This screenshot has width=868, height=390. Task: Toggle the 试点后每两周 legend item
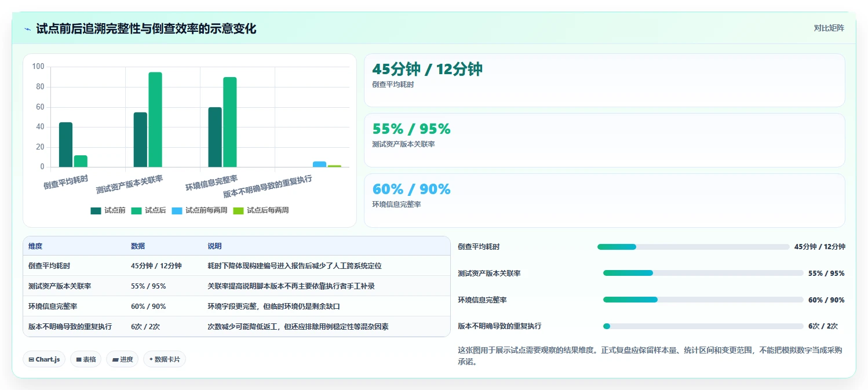pos(261,210)
